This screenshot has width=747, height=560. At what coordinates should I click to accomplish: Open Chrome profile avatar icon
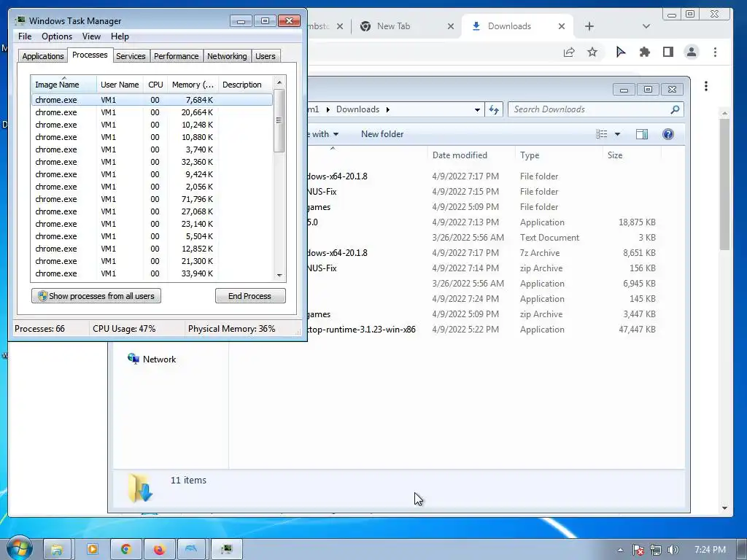point(692,52)
